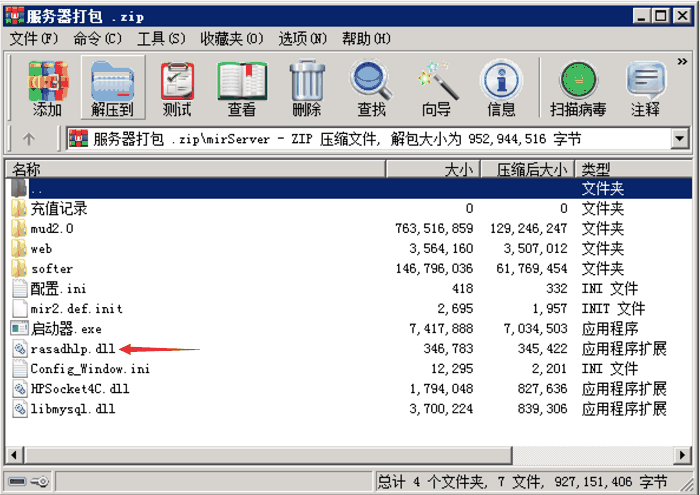Screen dimensions: 700x495
Task: Click the status bar drive/key icon
Action: (x=29, y=482)
